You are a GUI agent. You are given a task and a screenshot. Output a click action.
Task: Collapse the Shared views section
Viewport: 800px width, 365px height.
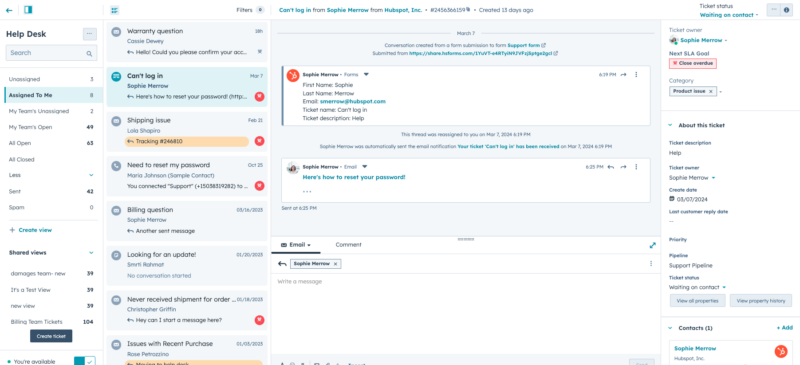coord(91,253)
